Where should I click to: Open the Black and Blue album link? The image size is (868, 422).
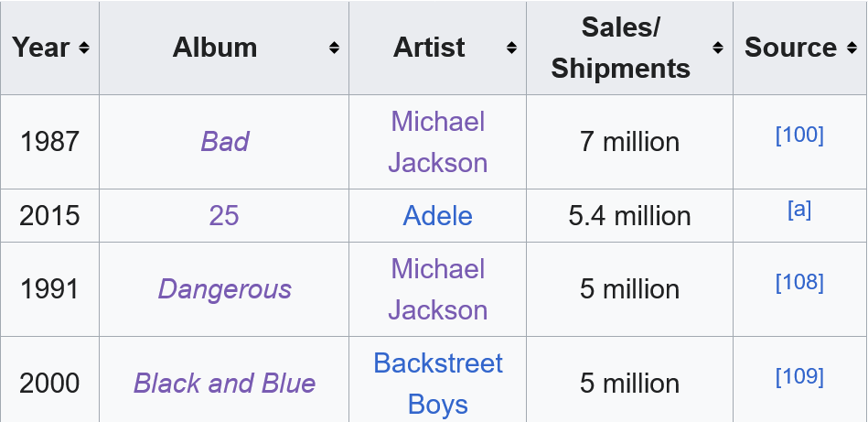pyautogui.click(x=224, y=383)
